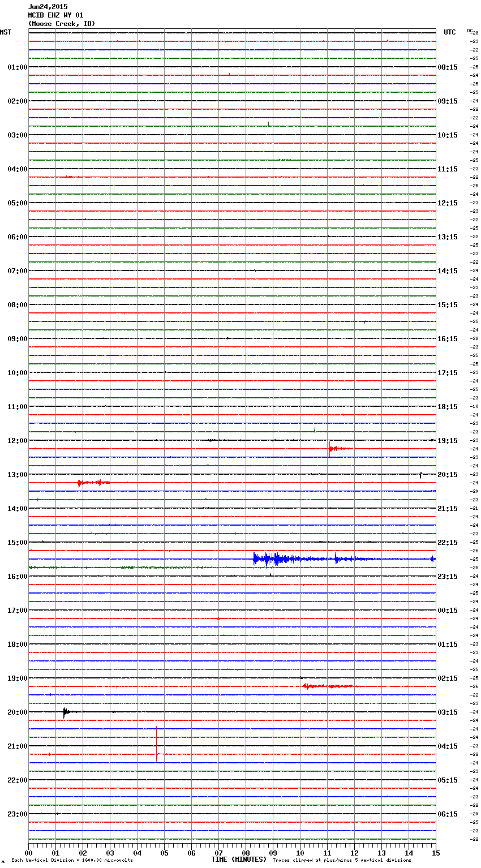Click the tall red spike near 21:00
Screen dimensions: 481x868
tap(156, 744)
